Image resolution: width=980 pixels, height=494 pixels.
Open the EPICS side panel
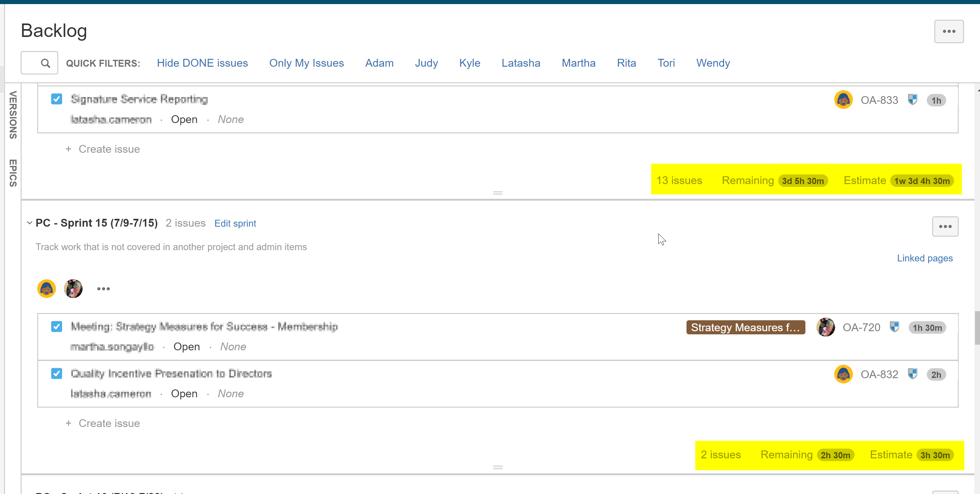[x=13, y=173]
